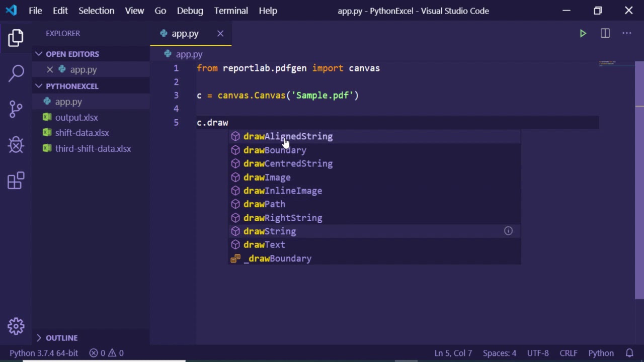Viewport: 644px width, 362px height.
Task: Run Python file with play icon
Action: 583,33
